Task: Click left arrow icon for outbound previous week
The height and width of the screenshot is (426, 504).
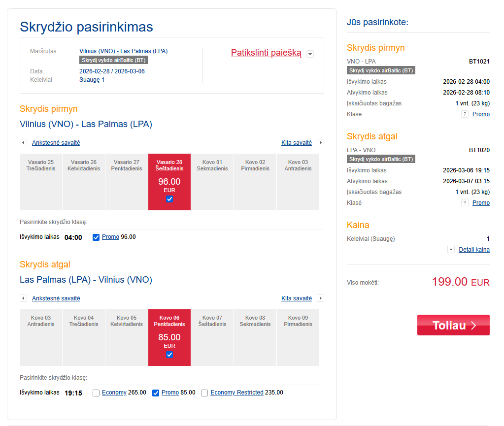Action: 23,143
